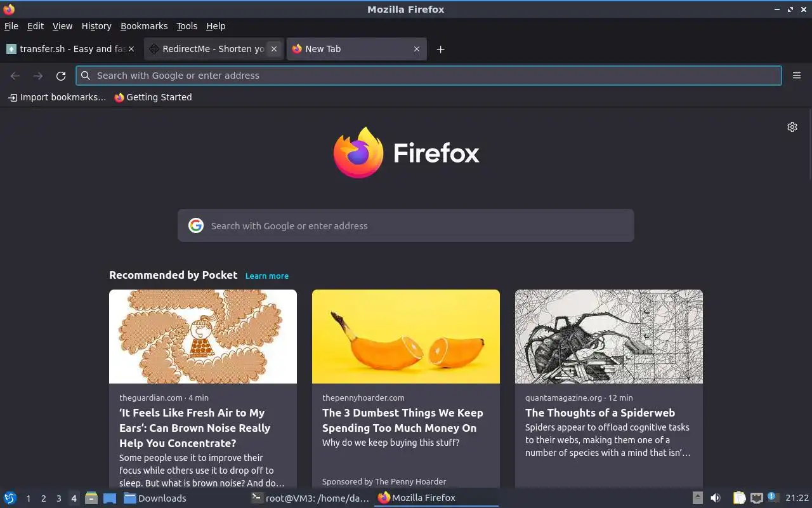The width and height of the screenshot is (812, 508).
Task: Close the RedirectMe tab
Action: [274, 49]
